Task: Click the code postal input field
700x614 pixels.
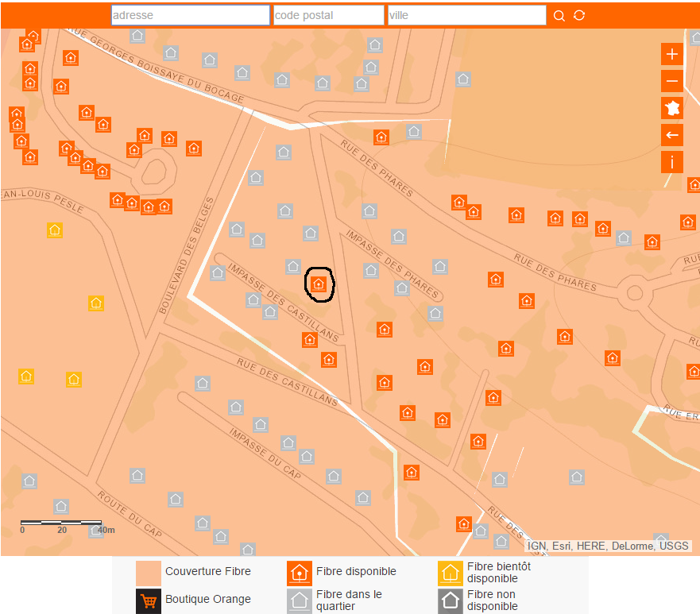Action: tap(329, 15)
